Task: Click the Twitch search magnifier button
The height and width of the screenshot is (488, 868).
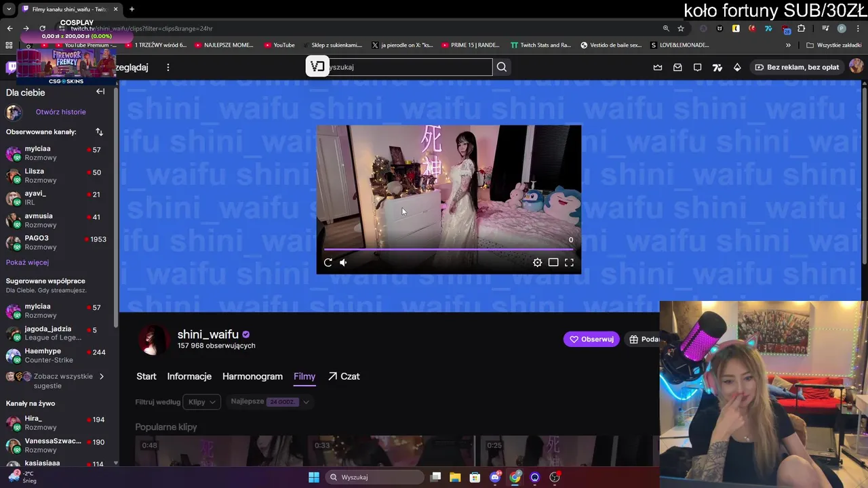Action: pos(502,67)
